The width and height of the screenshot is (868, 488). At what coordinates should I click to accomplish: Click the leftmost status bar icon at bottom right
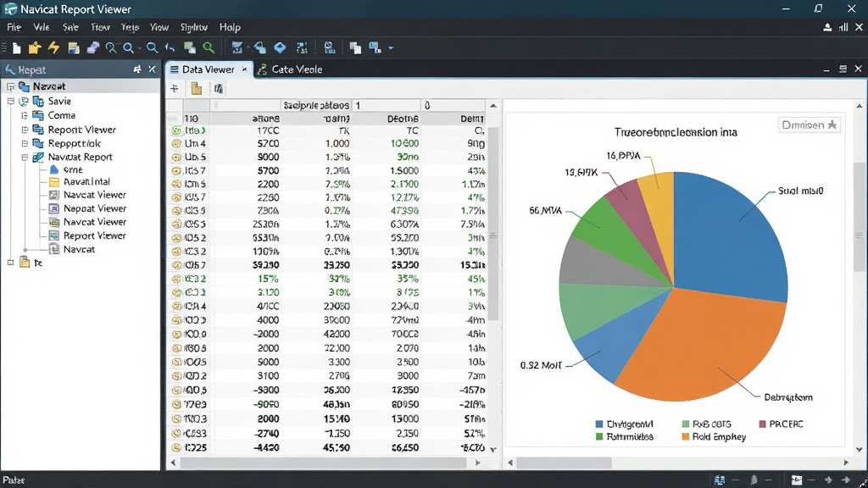point(720,480)
